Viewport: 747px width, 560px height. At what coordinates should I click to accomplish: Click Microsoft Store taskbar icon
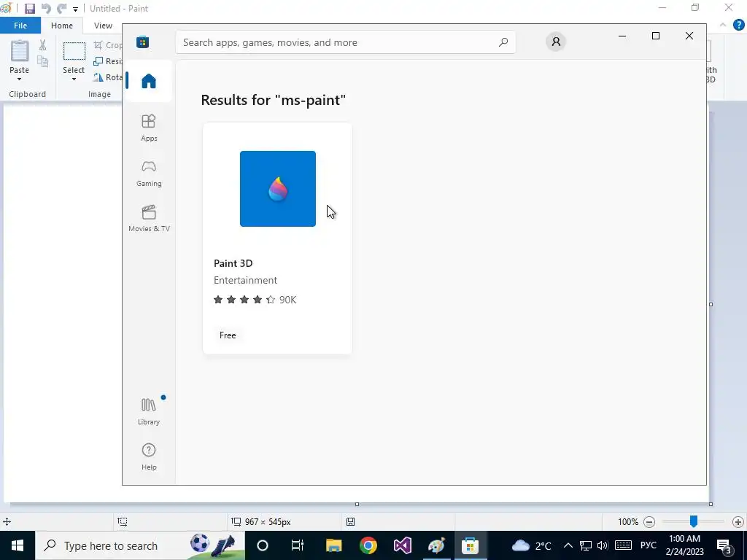(x=471, y=545)
